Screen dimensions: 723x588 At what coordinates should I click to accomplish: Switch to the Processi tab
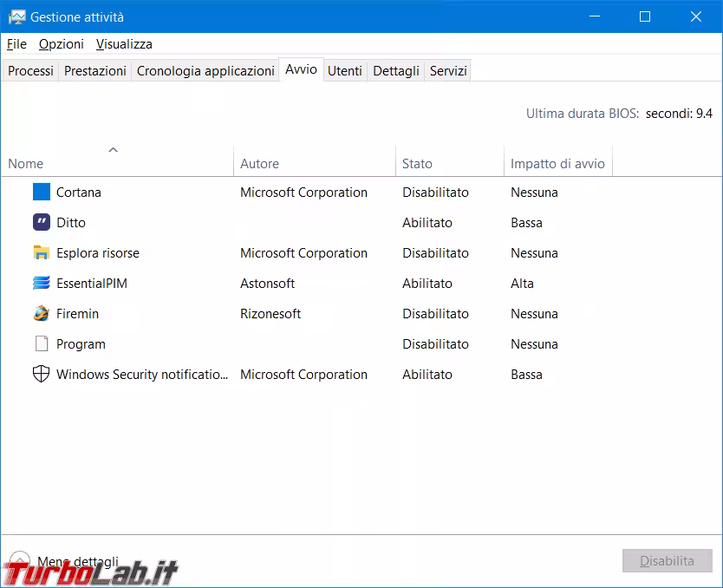click(30, 71)
